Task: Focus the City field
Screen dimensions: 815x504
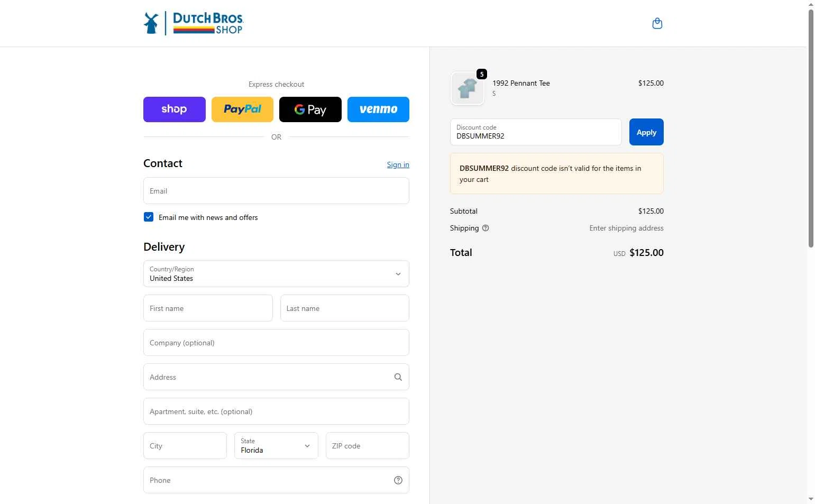Action: (185, 445)
